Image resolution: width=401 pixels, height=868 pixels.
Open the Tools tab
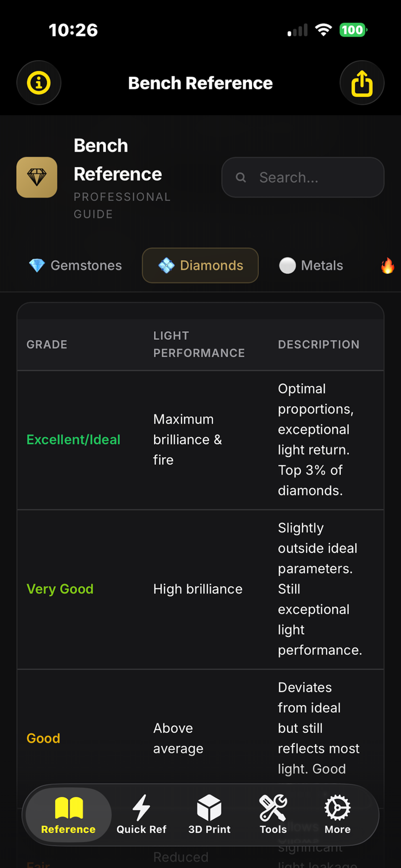pyautogui.click(x=273, y=814)
